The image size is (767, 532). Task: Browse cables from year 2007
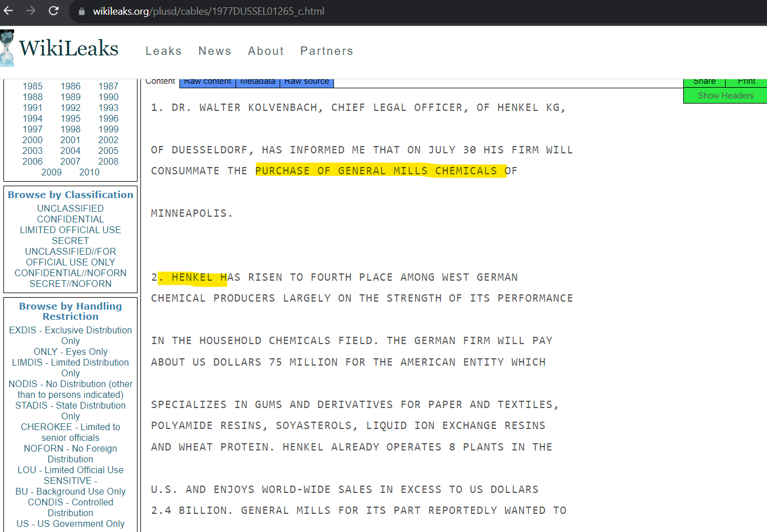(x=71, y=161)
